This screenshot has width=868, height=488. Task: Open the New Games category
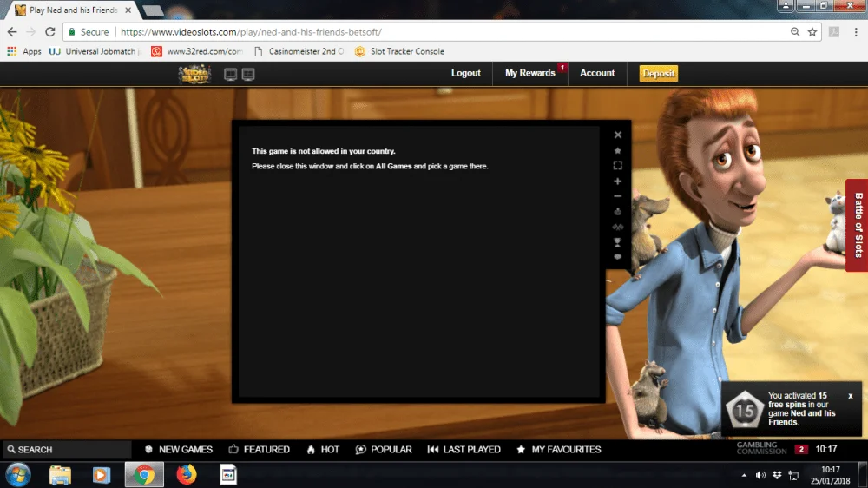(x=178, y=449)
